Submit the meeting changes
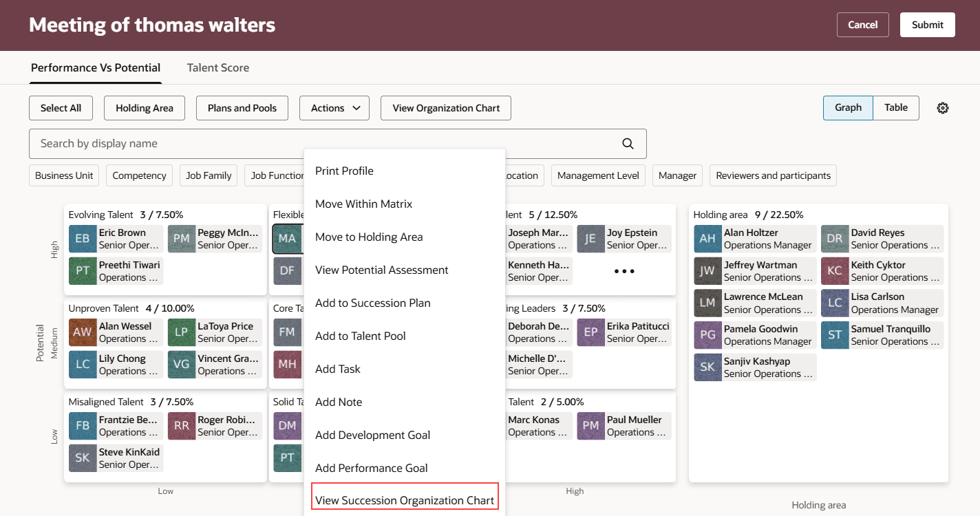The height and width of the screenshot is (516, 980). coord(927,24)
